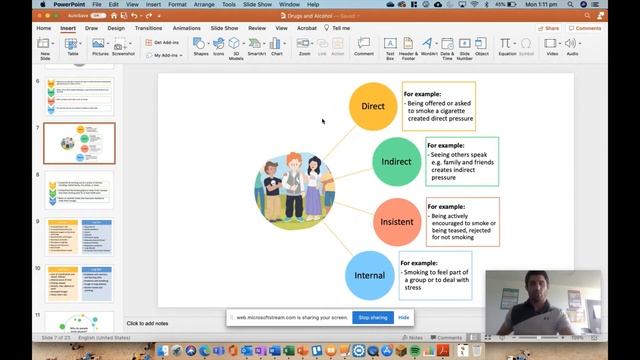Image resolution: width=640 pixels, height=360 pixels.
Task: Click Hide on the sharing bar
Action: click(404, 317)
